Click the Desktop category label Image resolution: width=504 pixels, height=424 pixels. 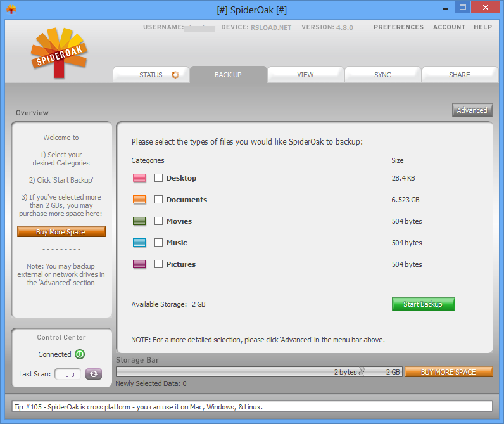[x=181, y=178]
